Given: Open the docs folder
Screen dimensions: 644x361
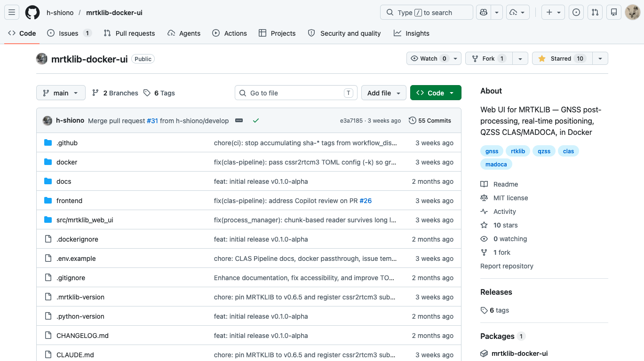Looking at the screenshot, I should [x=64, y=181].
